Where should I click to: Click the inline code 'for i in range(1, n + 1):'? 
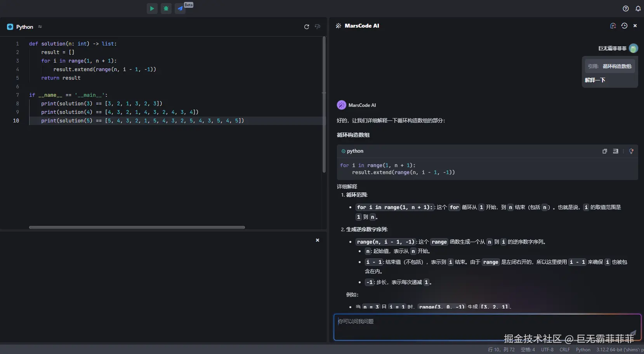click(395, 207)
